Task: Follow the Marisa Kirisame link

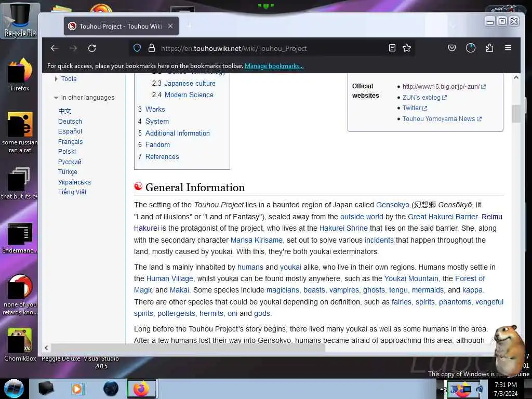Action: (257, 240)
